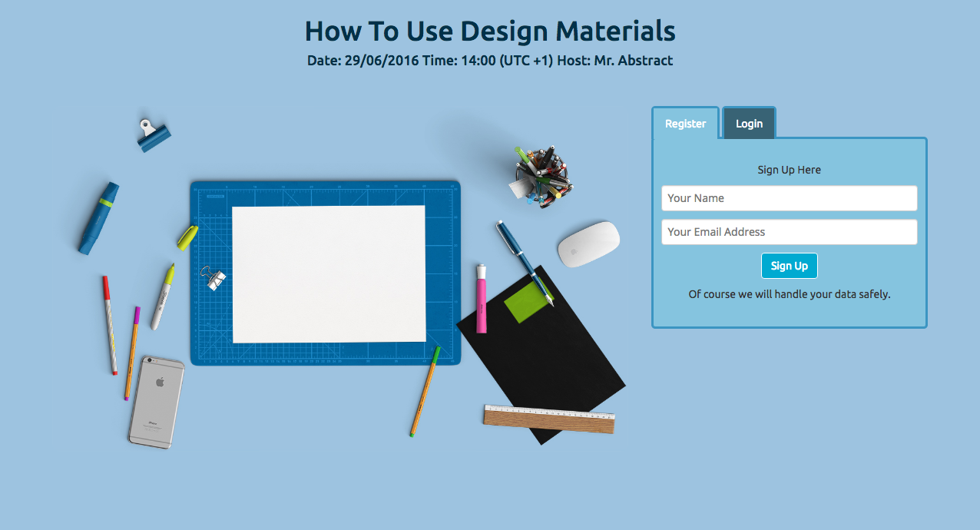Click the red pen on the far left

tap(110, 324)
